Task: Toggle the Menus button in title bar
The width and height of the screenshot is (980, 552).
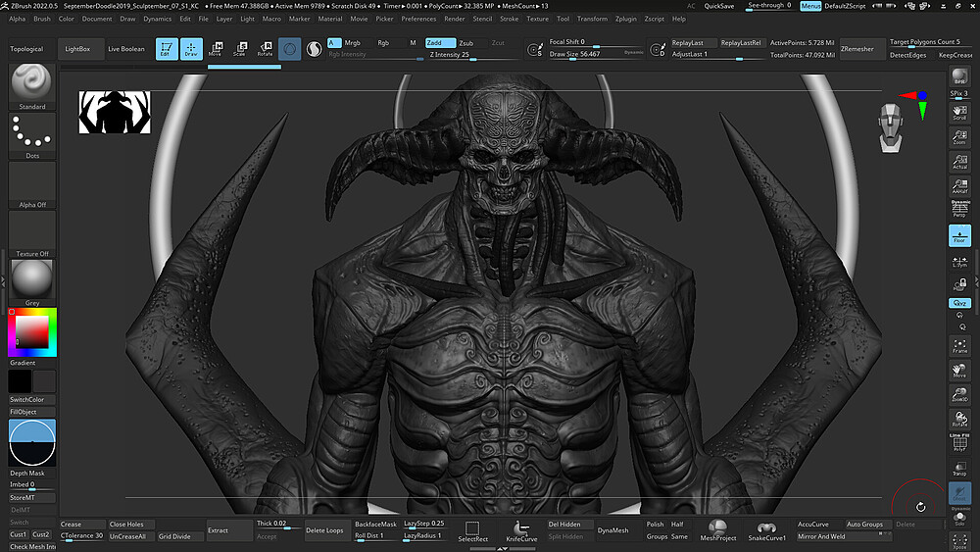Action: (810, 6)
